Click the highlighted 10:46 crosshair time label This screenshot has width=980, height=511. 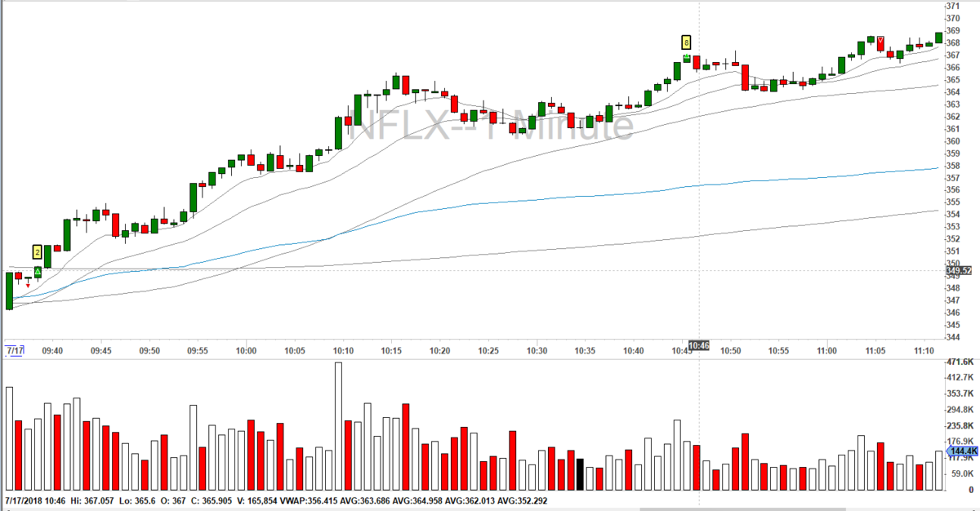pyautogui.click(x=699, y=346)
